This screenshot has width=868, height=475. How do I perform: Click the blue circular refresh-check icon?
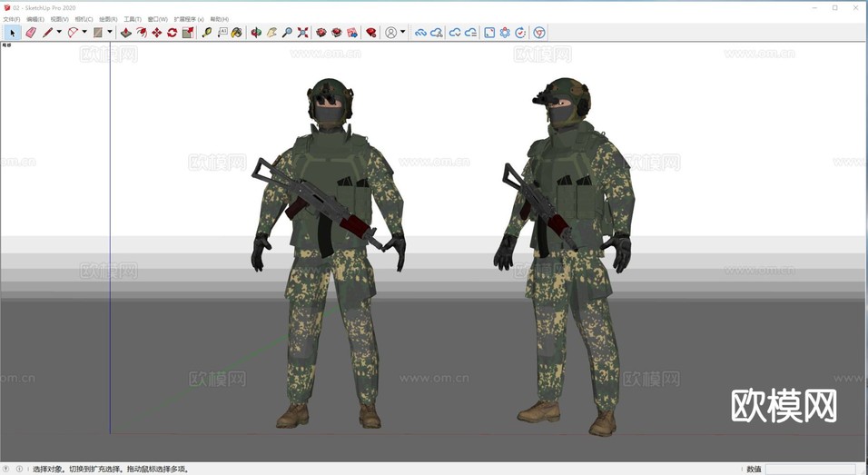[520, 33]
